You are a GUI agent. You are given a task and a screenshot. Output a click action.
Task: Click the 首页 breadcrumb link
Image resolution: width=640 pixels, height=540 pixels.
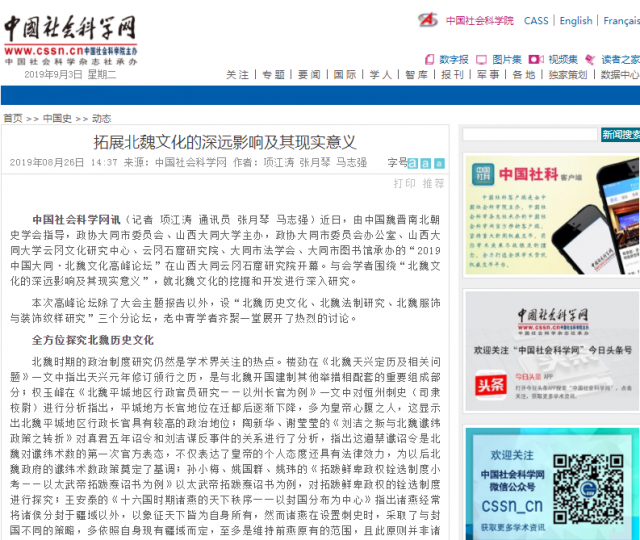click(13, 118)
